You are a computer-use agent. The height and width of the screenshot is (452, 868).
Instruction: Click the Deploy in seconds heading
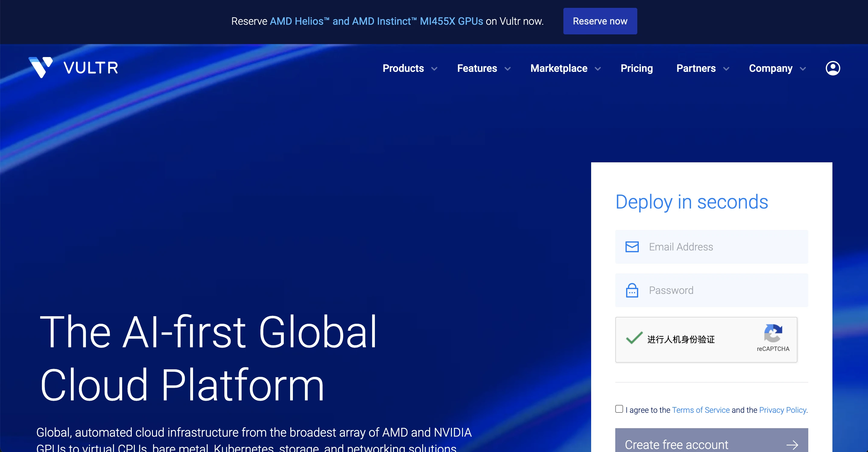692,202
